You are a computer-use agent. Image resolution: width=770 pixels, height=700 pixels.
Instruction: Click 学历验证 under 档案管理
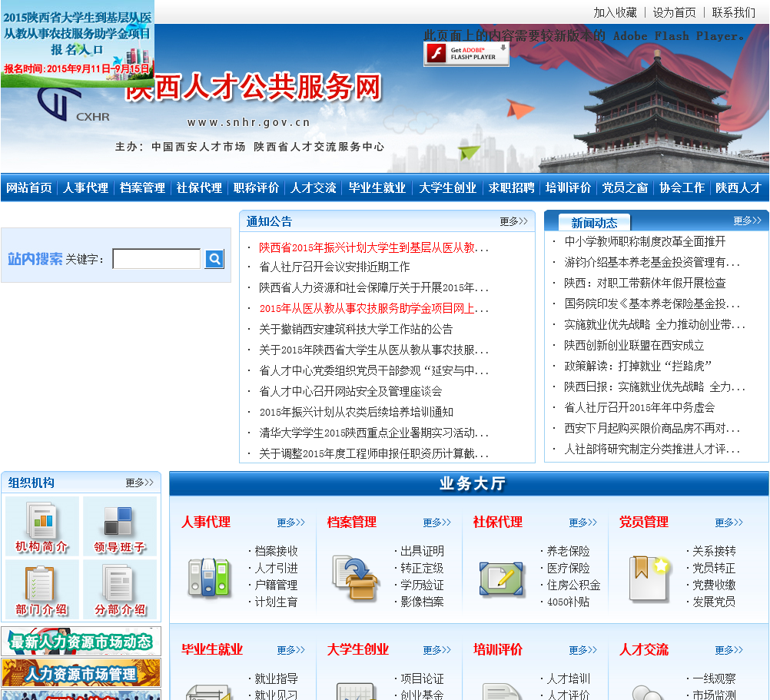(x=422, y=586)
